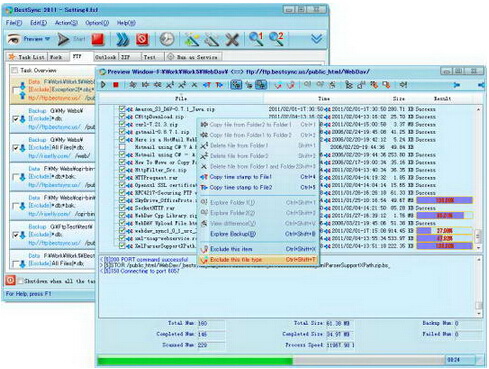Screen dimensions: 489x369
Task: Click the red Stop square in main toolbar
Action: click(x=98, y=39)
